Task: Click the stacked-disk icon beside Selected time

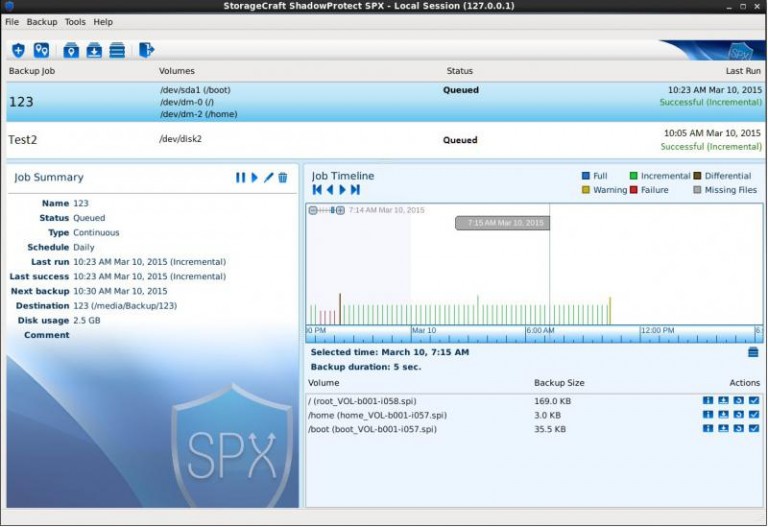Action: click(753, 352)
